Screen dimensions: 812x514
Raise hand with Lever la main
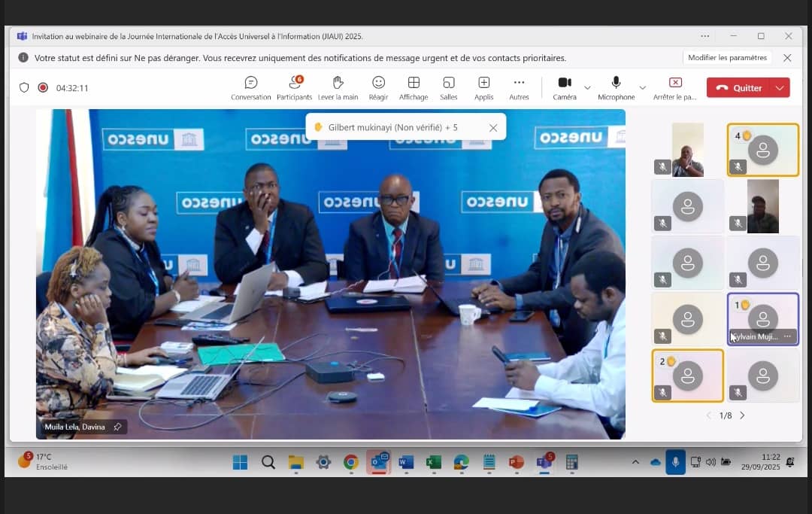(x=338, y=87)
